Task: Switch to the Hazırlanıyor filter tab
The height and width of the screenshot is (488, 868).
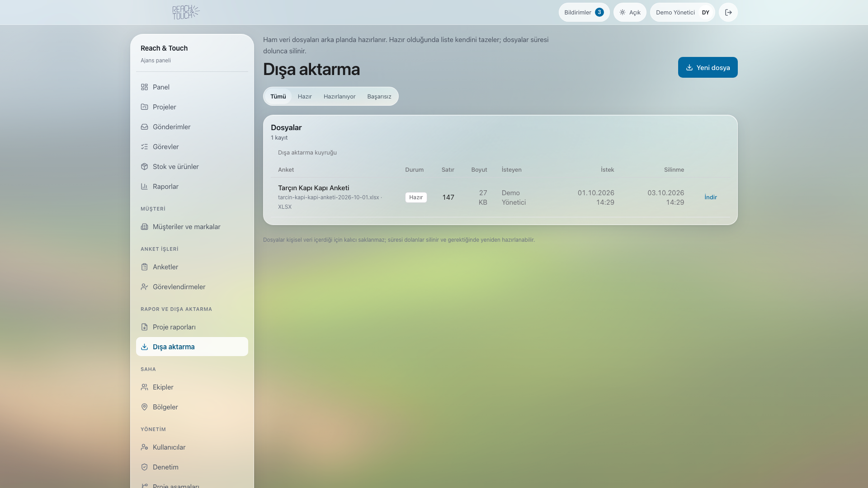Action: point(340,96)
